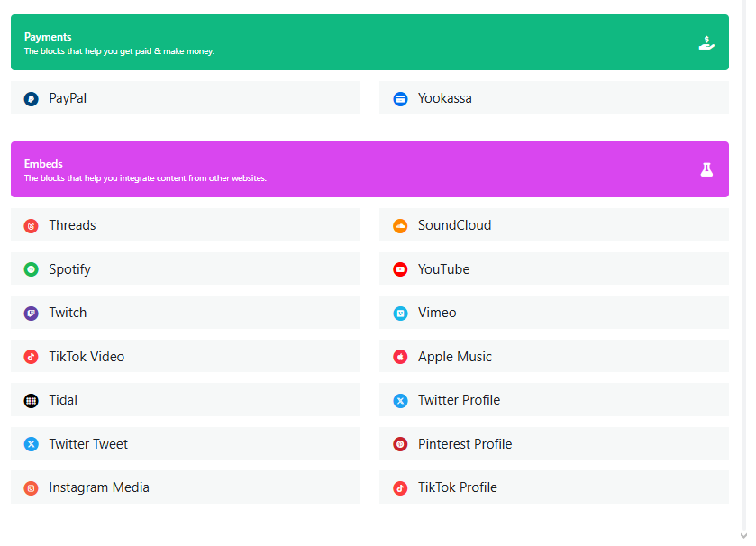
Task: Click the "Payments" heading text
Action: (x=48, y=37)
